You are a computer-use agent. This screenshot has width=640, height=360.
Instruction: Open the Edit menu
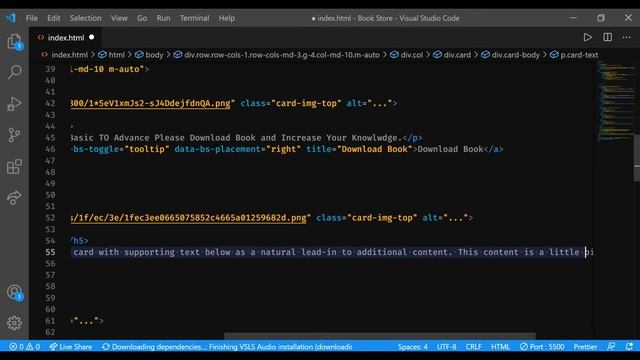53,18
